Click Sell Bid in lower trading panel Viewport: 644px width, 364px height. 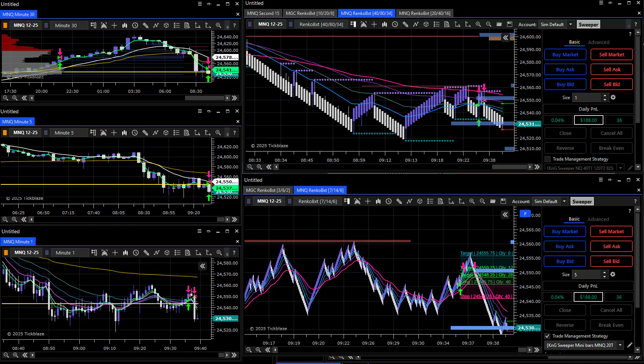coord(611,261)
